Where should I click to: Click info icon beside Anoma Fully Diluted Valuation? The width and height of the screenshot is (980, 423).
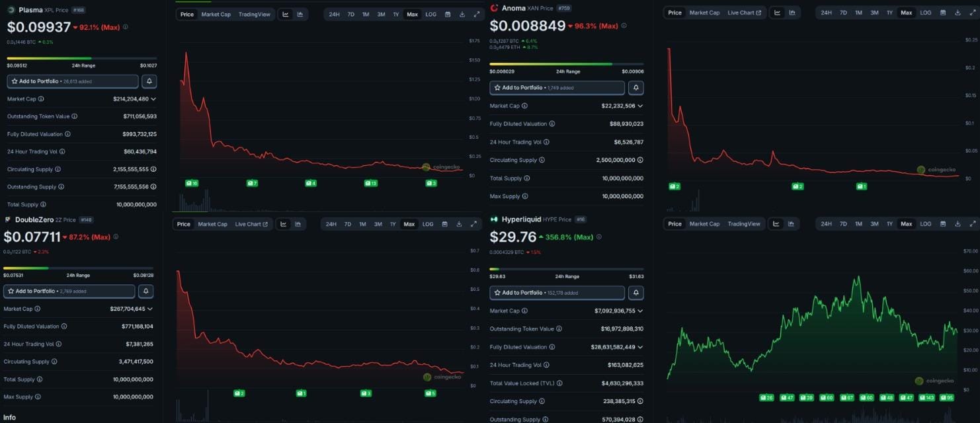552,124
